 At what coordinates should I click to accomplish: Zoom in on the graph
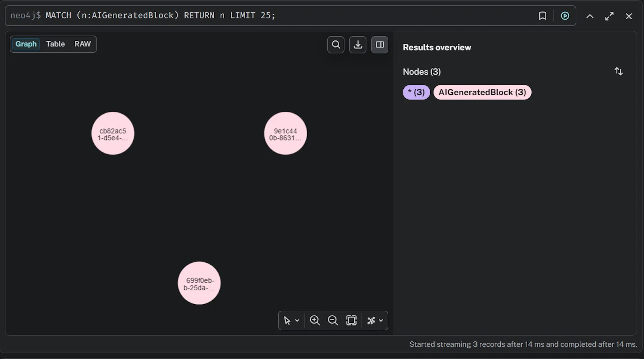tap(315, 320)
